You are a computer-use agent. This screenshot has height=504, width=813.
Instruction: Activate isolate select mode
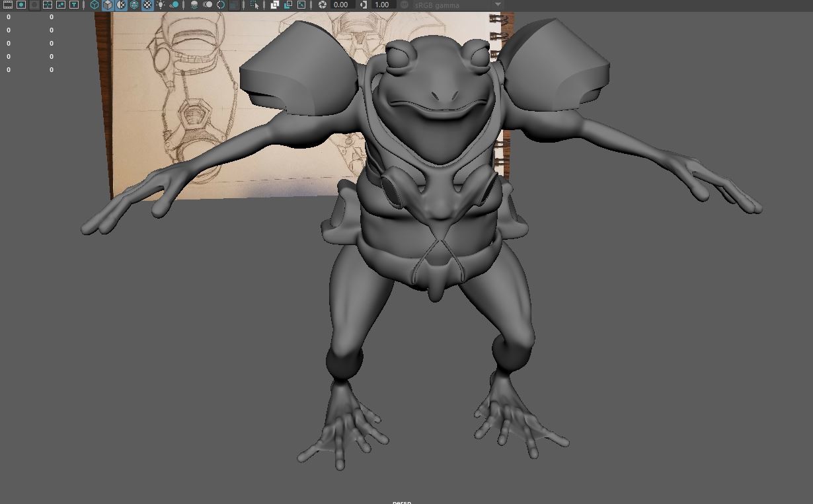pos(254,5)
